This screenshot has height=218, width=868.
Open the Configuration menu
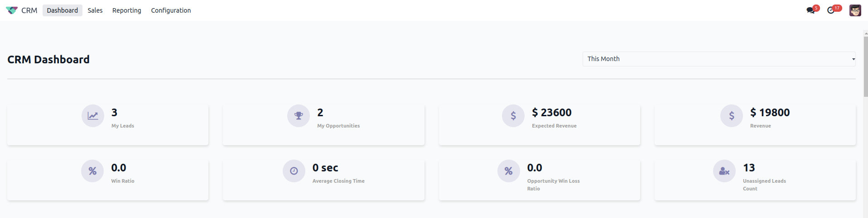[x=171, y=10]
